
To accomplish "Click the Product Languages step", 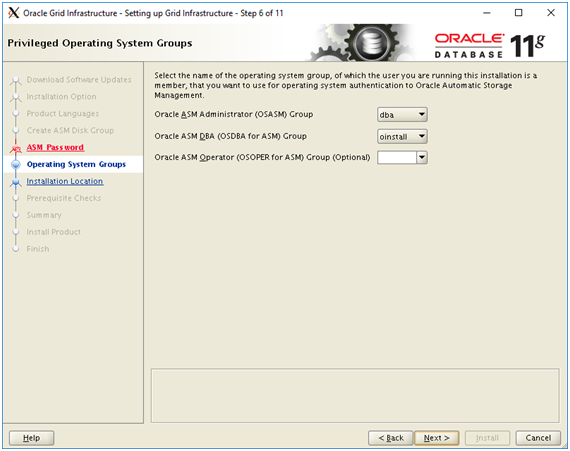I will point(63,113).
